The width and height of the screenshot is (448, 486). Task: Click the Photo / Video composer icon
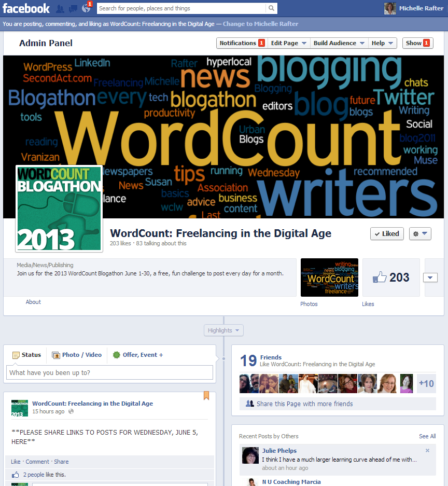pos(56,355)
